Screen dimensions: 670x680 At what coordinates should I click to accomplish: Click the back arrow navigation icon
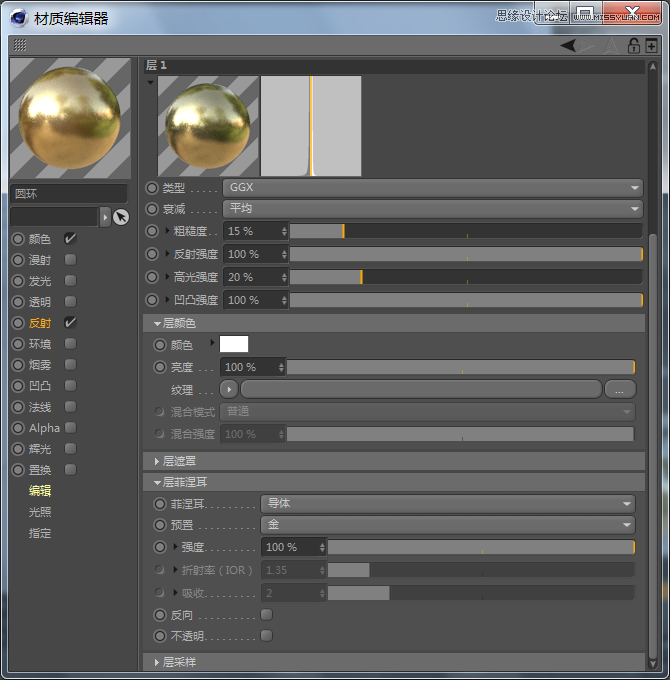568,45
